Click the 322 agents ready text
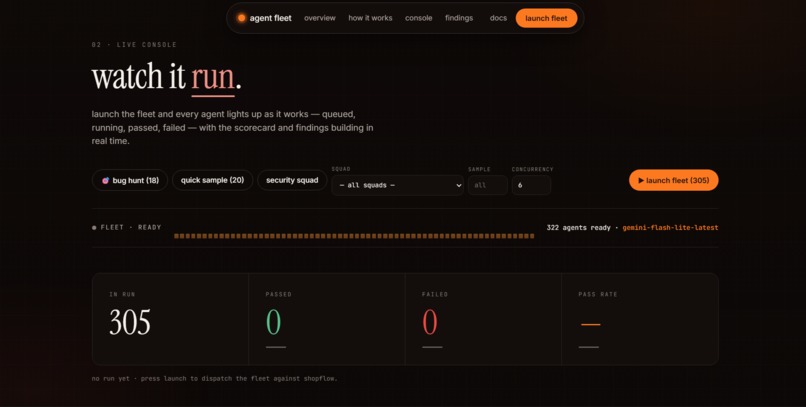Screen dimensions: 806x407 [x=578, y=228]
